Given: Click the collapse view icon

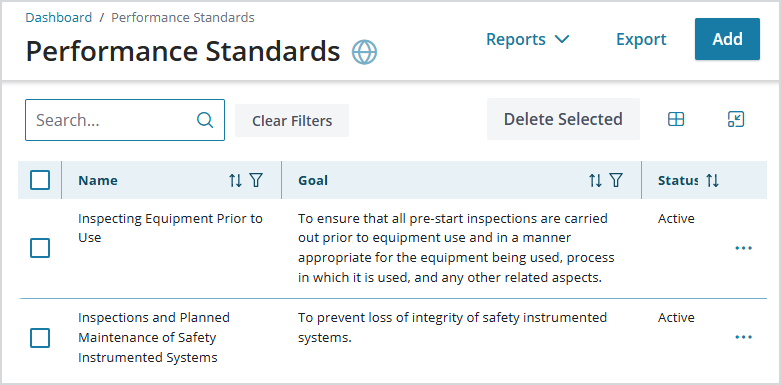Looking at the screenshot, I should point(736,119).
